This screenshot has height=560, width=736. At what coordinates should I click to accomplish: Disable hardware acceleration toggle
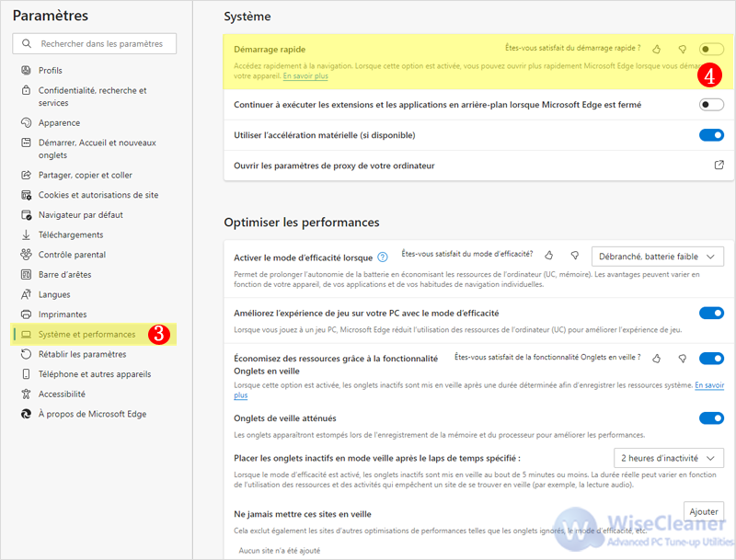711,135
